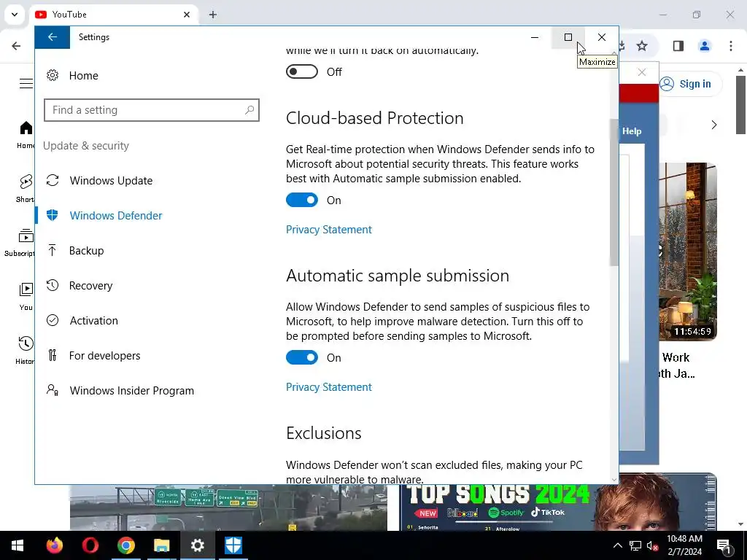Open YouTube Shorts in left rail
The width and height of the screenshot is (747, 560).
25,189
